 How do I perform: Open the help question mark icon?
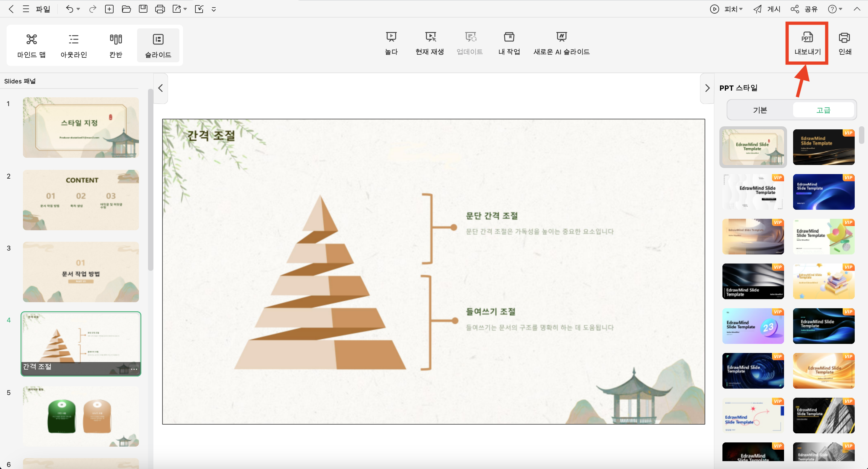coord(832,9)
